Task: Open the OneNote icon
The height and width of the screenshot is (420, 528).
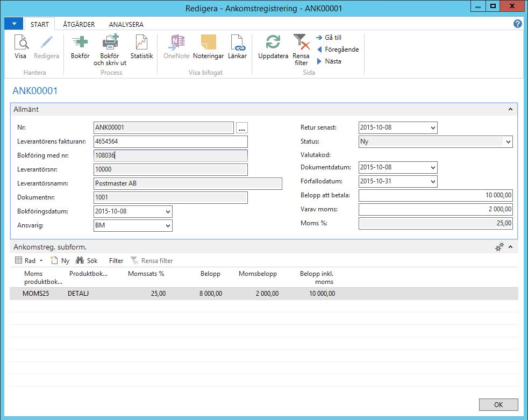Action: click(176, 43)
